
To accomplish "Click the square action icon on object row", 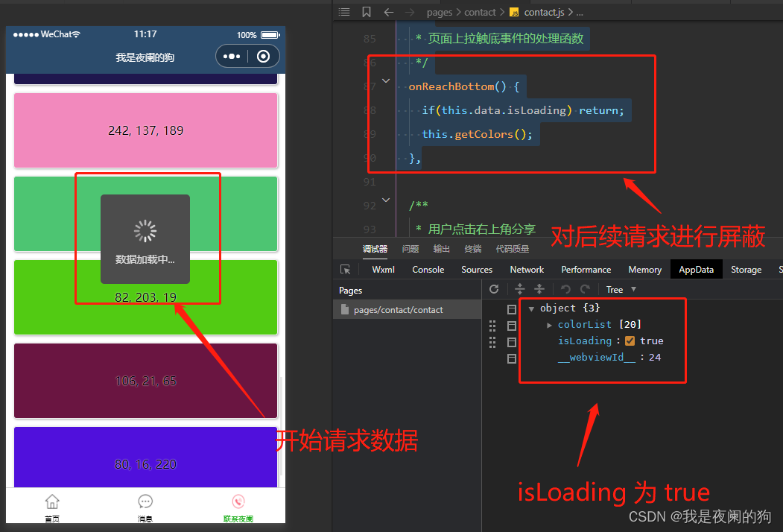I will coord(511,309).
